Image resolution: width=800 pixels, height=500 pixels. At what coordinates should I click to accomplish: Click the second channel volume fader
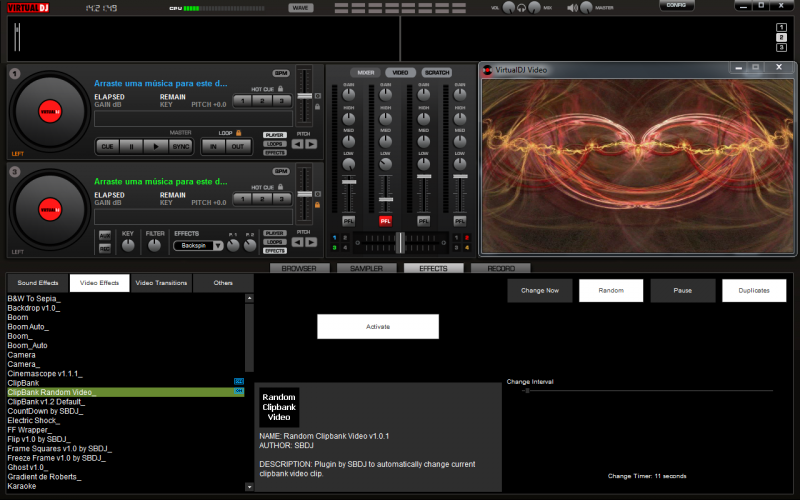point(386,199)
